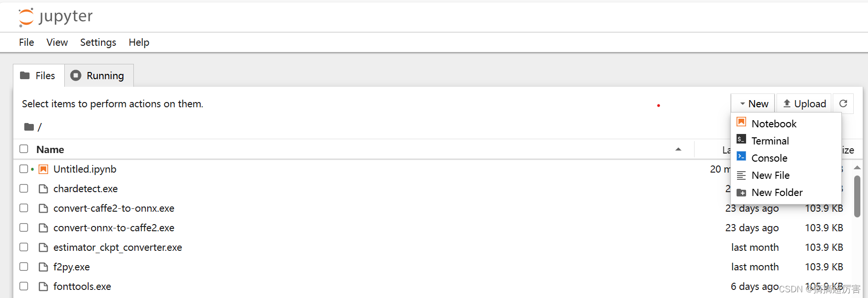Click the root folder breadcrumb
This screenshot has height=298, width=868.
click(x=40, y=127)
